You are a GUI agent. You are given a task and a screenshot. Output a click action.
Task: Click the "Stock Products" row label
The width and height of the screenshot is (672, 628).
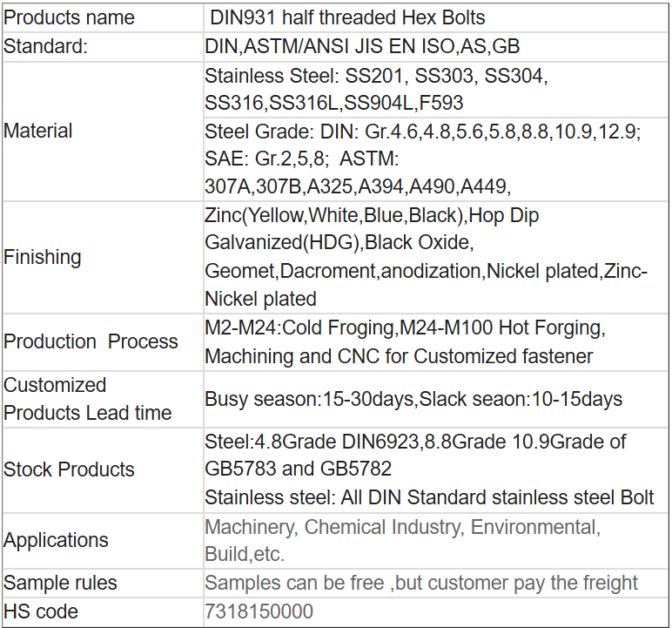tap(70, 469)
